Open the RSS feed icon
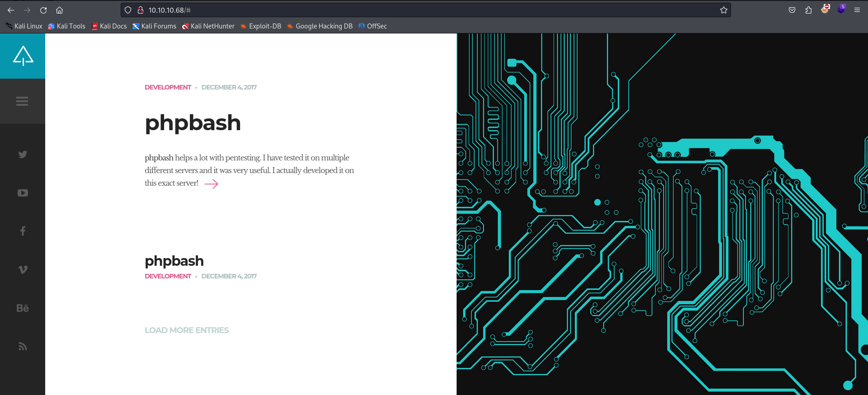The height and width of the screenshot is (395, 868). click(23, 347)
